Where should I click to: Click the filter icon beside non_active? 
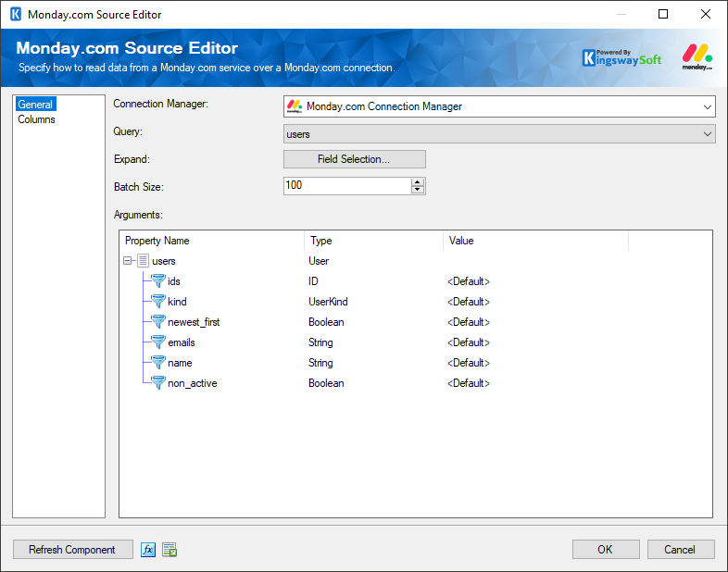pyautogui.click(x=158, y=383)
